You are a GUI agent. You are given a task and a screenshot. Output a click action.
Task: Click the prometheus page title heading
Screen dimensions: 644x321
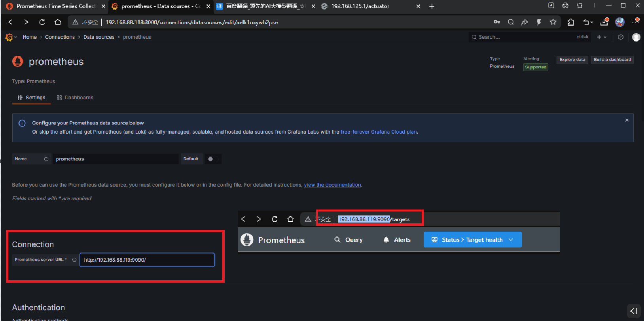click(x=56, y=62)
